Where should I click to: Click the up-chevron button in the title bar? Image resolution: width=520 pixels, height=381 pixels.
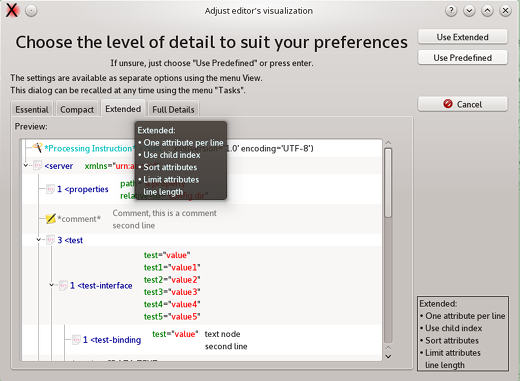[487, 11]
